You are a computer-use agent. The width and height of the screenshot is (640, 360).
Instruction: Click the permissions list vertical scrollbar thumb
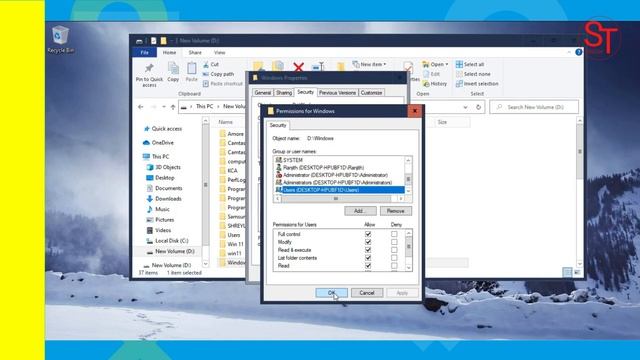409,247
